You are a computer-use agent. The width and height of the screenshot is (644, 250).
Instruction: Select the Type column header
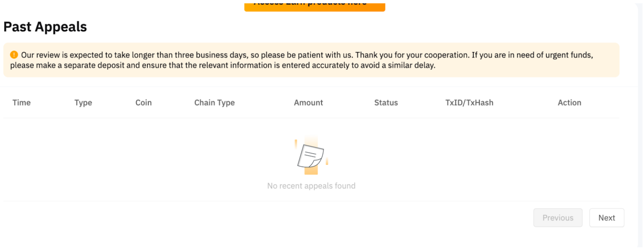(x=83, y=103)
